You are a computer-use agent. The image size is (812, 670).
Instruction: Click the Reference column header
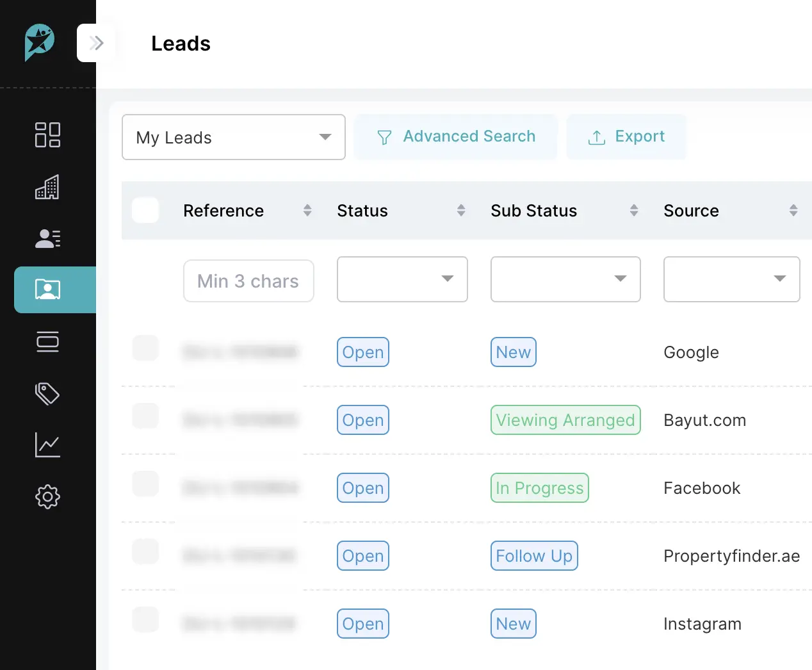click(x=223, y=211)
